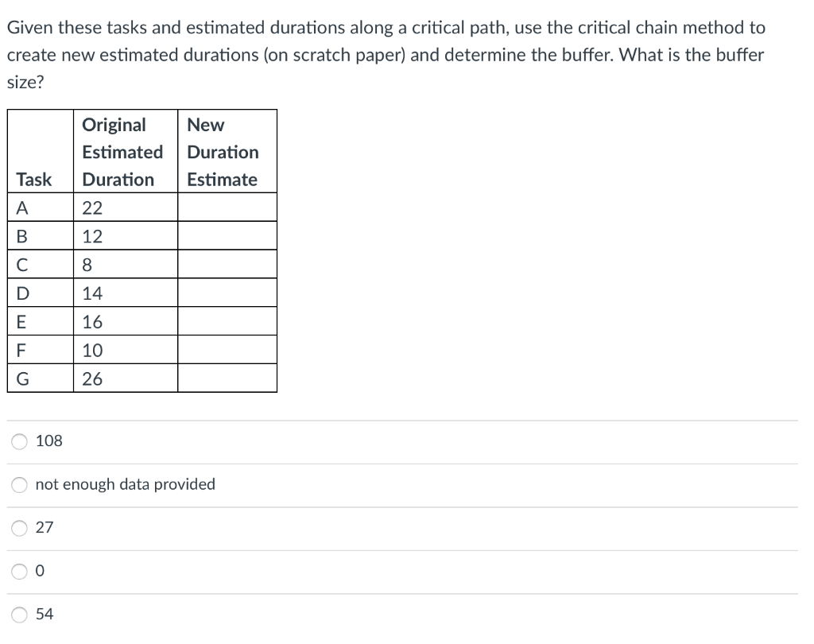
Task: Click the empty cell for Task F
Action: point(227,350)
